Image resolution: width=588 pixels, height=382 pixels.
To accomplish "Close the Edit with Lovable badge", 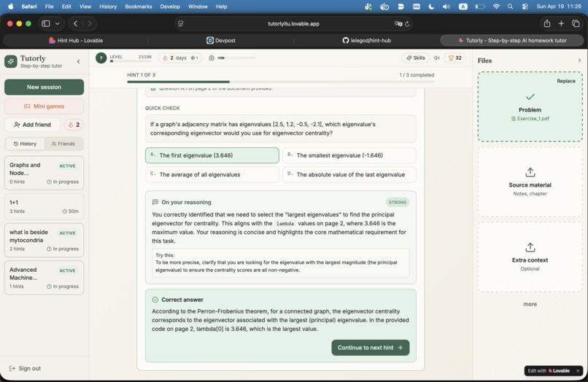I will [x=578, y=371].
